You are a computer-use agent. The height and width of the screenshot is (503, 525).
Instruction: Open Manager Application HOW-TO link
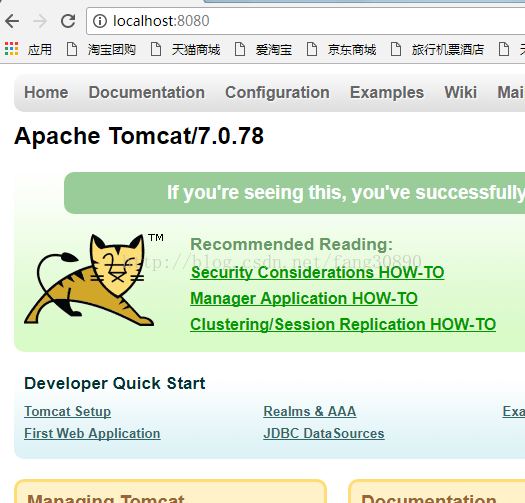pos(304,298)
